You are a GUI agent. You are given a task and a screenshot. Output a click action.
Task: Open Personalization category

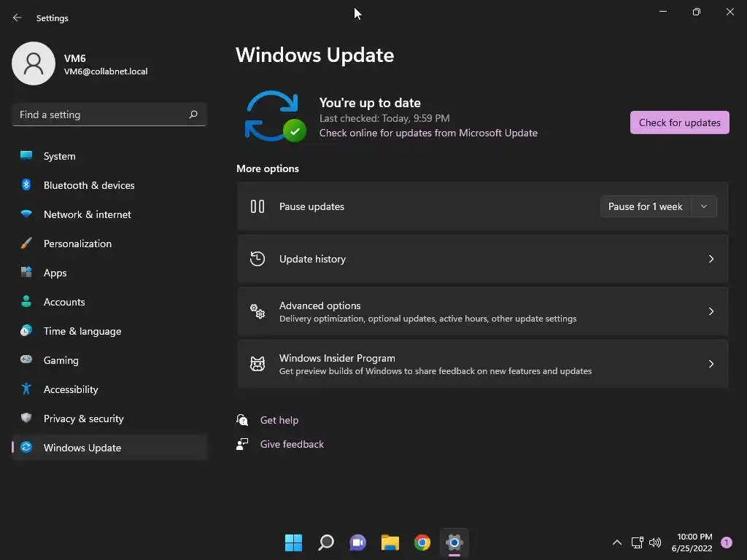pyautogui.click(x=109, y=244)
